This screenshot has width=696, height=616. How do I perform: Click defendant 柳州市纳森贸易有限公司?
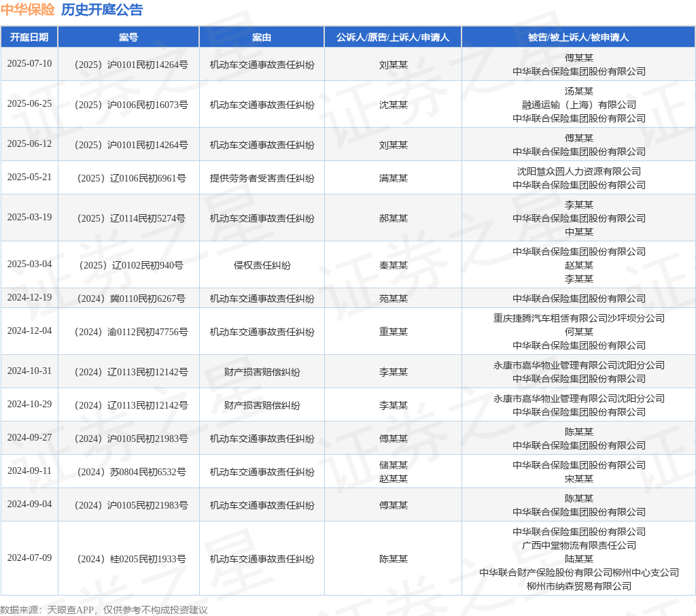[579, 586]
